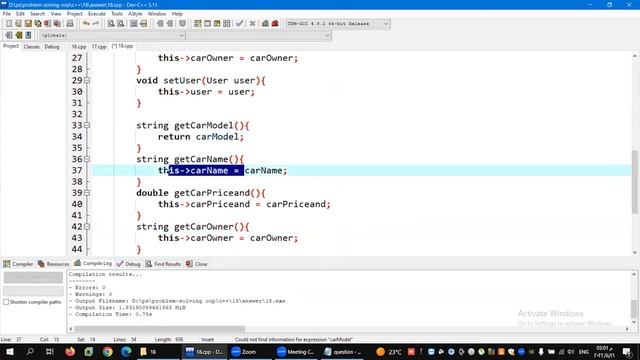Click the editor vertical scrollbar thumb
This screenshot has height=360, width=640.
[635, 182]
